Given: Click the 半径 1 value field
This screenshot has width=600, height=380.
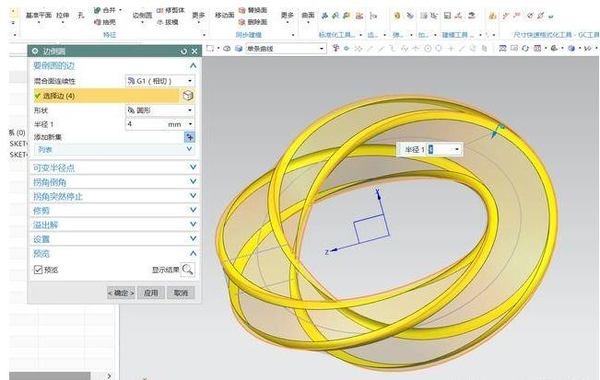Looking at the screenshot, I should [146, 124].
